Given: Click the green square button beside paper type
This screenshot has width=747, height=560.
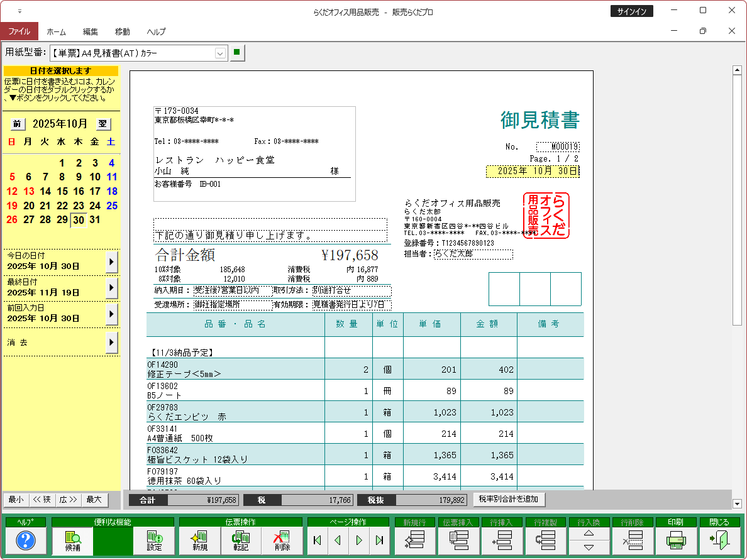Looking at the screenshot, I should pos(236,53).
